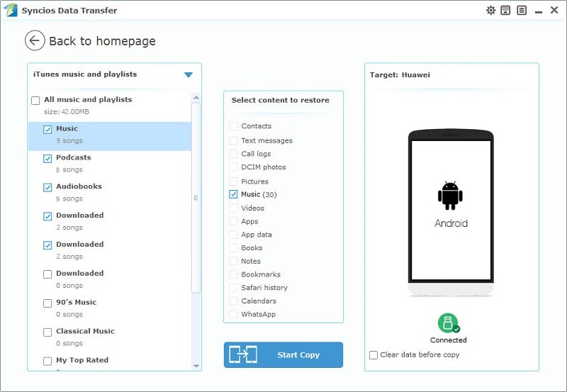Uncheck the Podcasts checkbox
The width and height of the screenshot is (567, 392).
click(x=47, y=158)
